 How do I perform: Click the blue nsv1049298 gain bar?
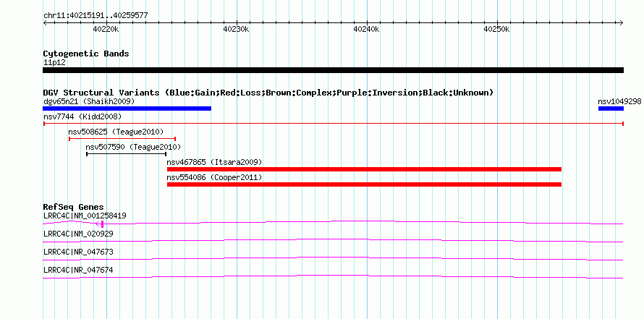pyautogui.click(x=611, y=109)
